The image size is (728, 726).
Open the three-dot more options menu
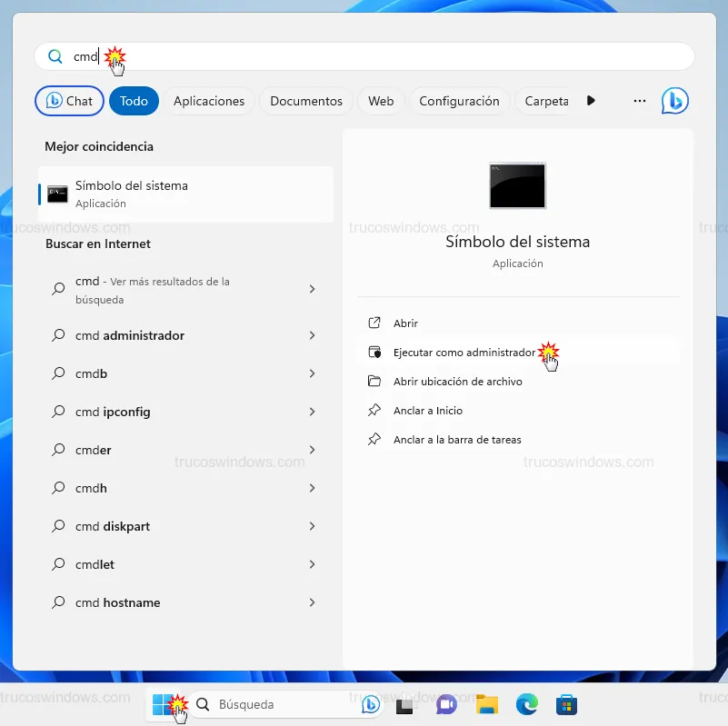pos(640,101)
